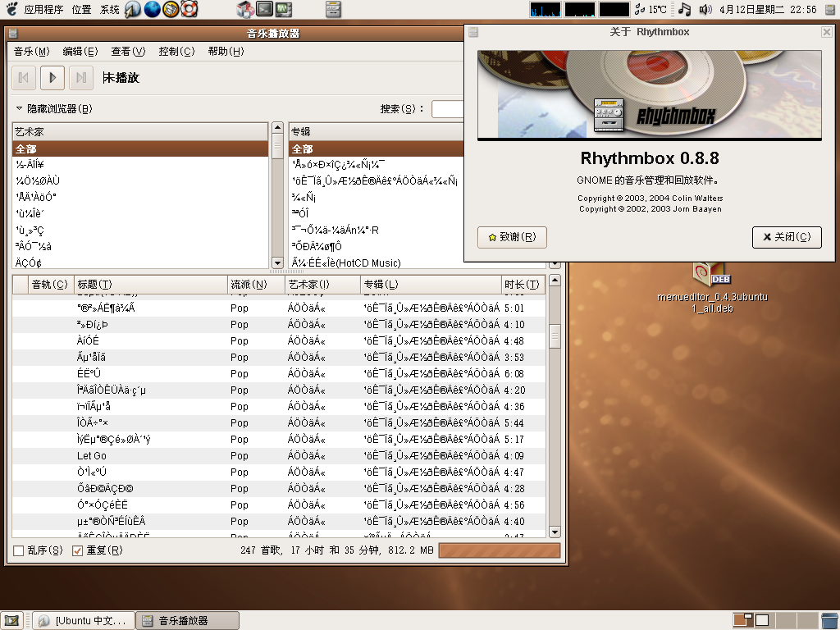Select 全部 in the artist list
This screenshot has width=840, height=630.
click(x=140, y=149)
